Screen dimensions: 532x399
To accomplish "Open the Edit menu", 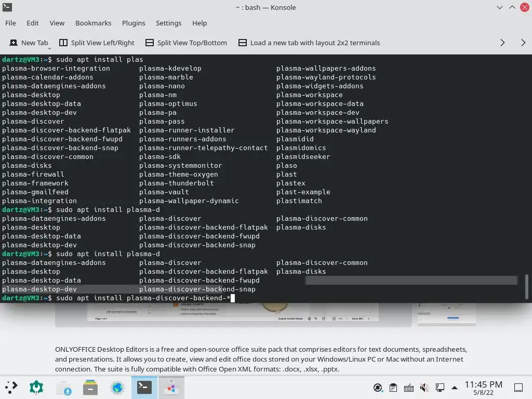I will pyautogui.click(x=33, y=23).
